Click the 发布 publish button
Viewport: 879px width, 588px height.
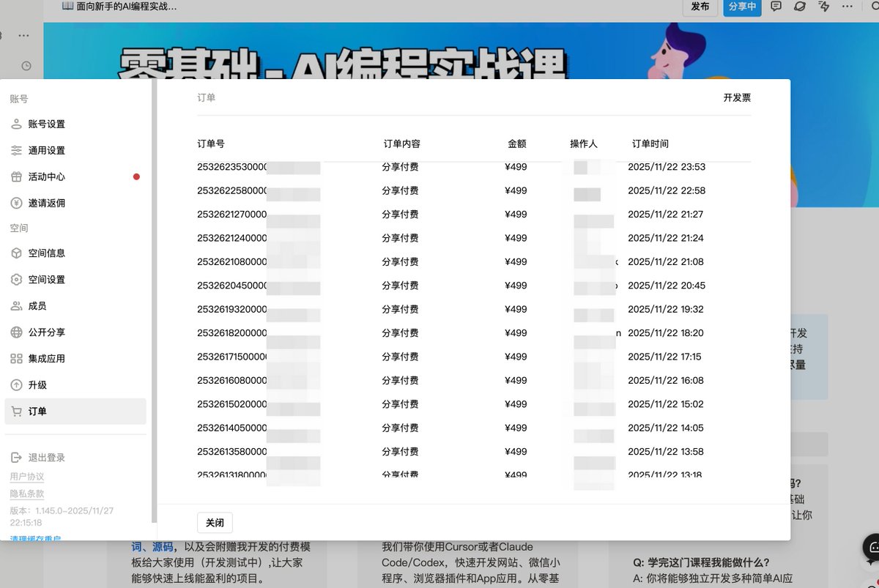700,7
